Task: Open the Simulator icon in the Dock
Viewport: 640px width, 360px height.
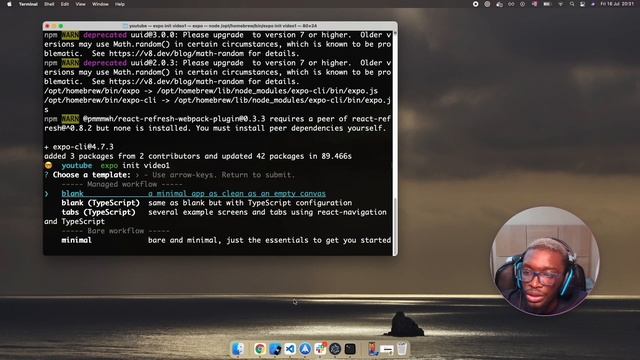Action: tap(372, 349)
